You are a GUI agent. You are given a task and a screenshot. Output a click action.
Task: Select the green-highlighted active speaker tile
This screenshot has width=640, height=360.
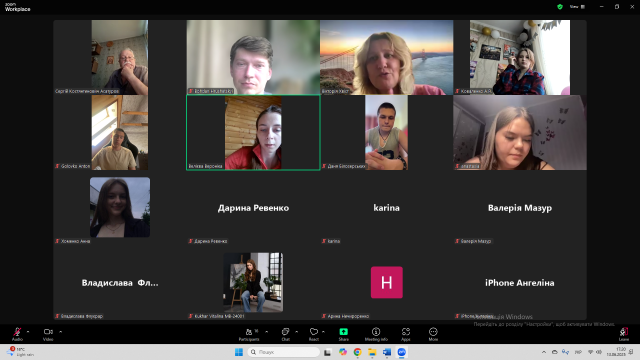(253, 133)
